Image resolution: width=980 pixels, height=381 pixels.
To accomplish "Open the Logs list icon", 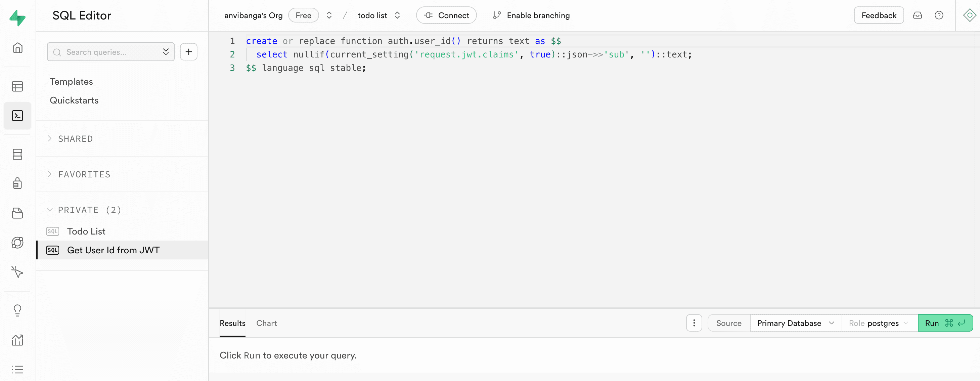I will coord(17,369).
